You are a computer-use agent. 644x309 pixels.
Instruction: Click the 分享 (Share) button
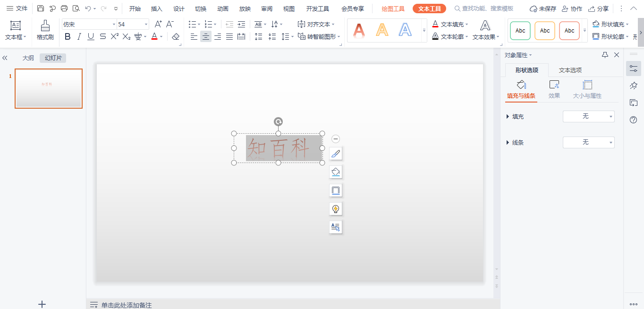coord(598,9)
